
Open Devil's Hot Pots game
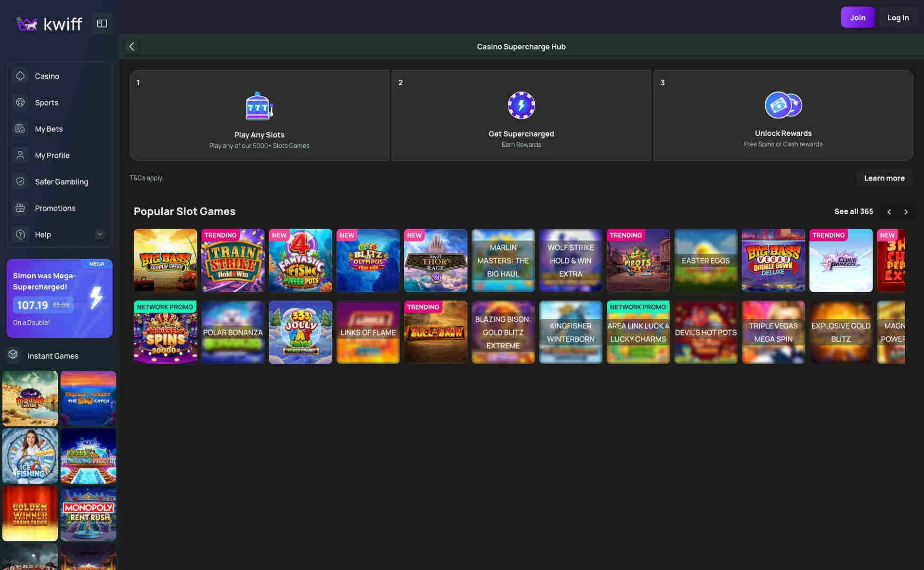click(x=705, y=332)
